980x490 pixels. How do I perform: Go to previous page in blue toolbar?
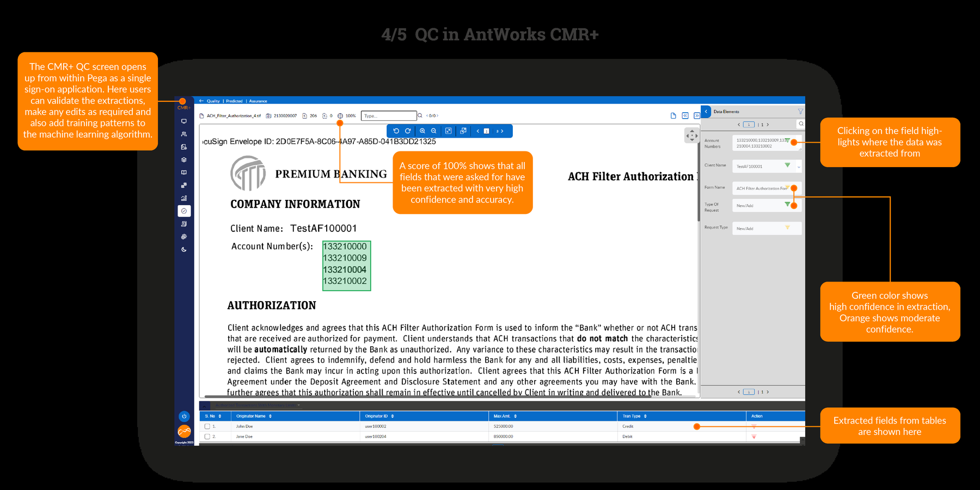pyautogui.click(x=478, y=131)
